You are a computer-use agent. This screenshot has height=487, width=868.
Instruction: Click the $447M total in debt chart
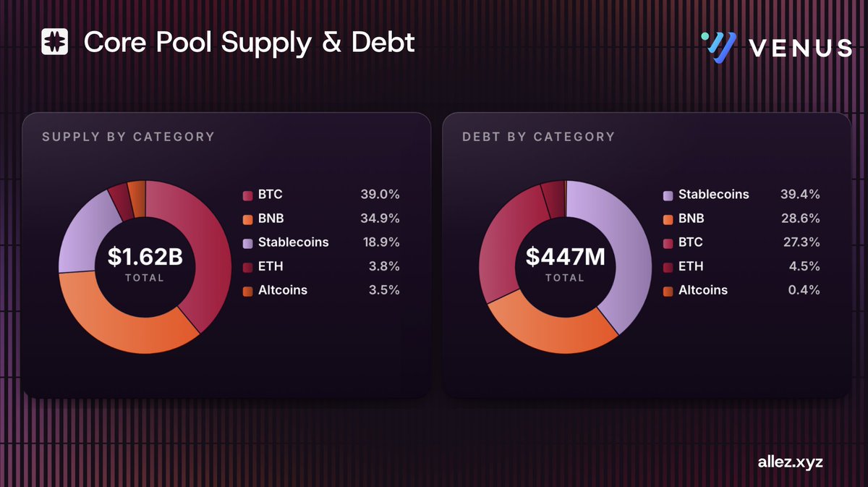coord(565,256)
